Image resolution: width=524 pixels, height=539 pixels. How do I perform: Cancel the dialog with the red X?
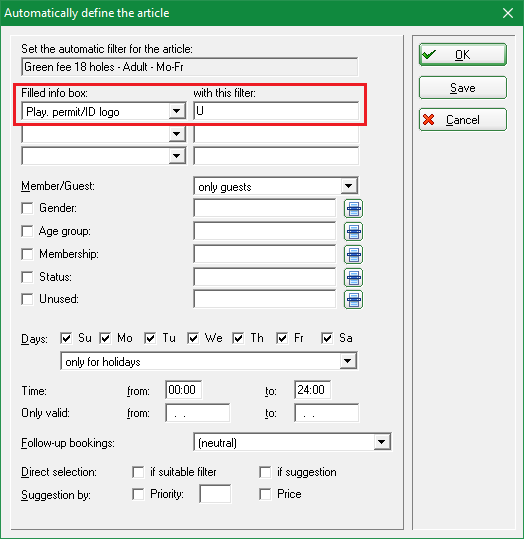[x=462, y=120]
